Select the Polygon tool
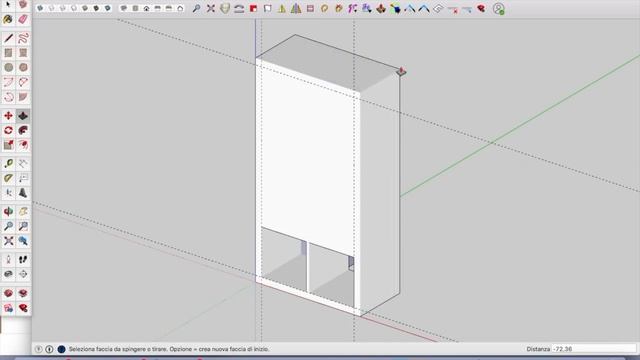This screenshot has width=640, height=360. click(23, 68)
